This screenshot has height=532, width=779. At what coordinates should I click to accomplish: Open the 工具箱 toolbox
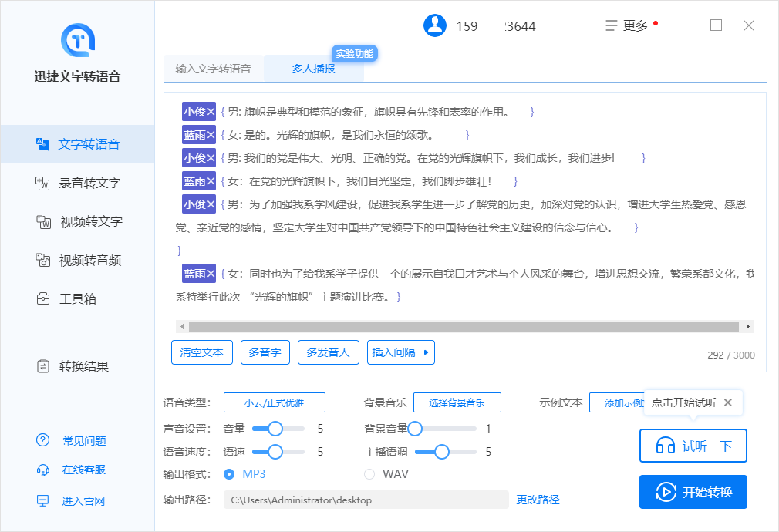(x=77, y=298)
